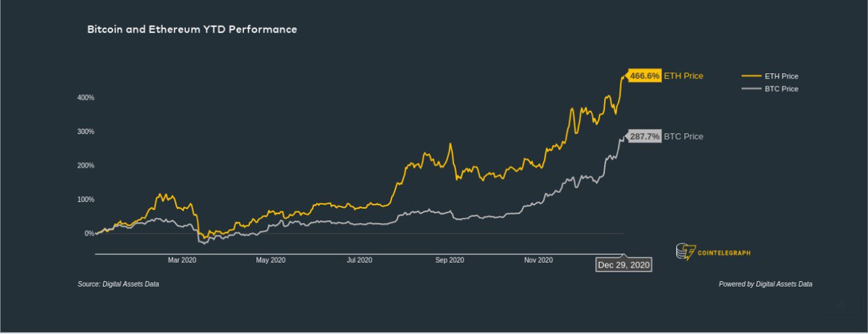The image size is (868, 334).
Task: Select Sep 2020 on the time axis
Action: 449,259
